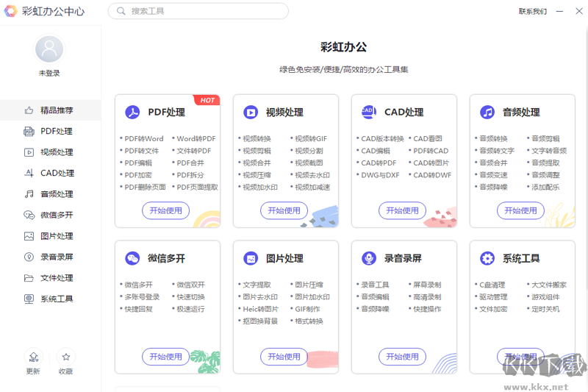Click the 彩虹办公中心 logo icon
588x392 pixels.
[x=10, y=11]
